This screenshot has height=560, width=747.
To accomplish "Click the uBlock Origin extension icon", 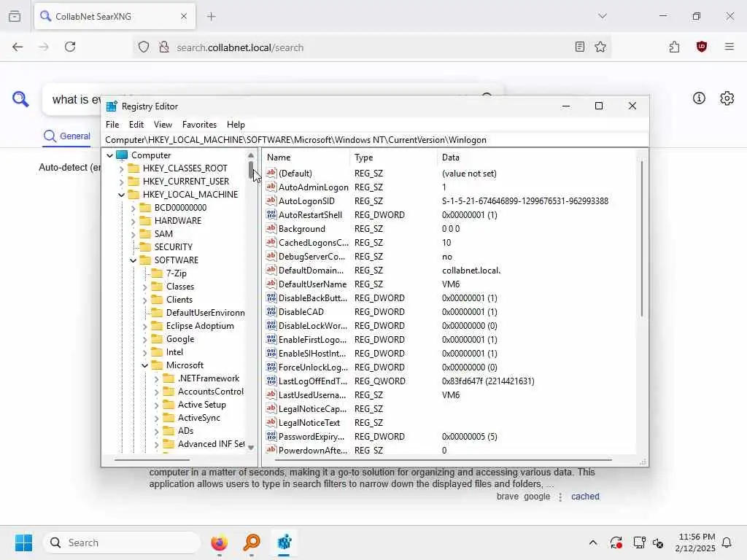I will [x=701, y=47].
